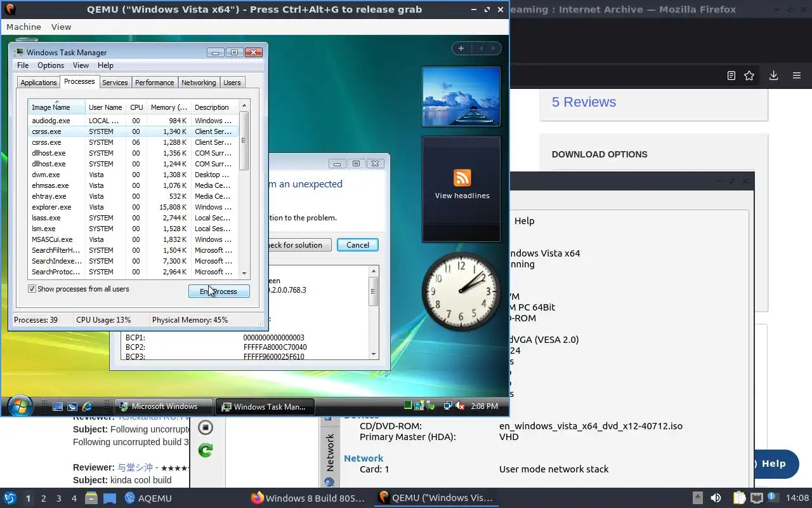Open the Task Manager View menu
Screen dimensions: 812x508
tap(81, 65)
